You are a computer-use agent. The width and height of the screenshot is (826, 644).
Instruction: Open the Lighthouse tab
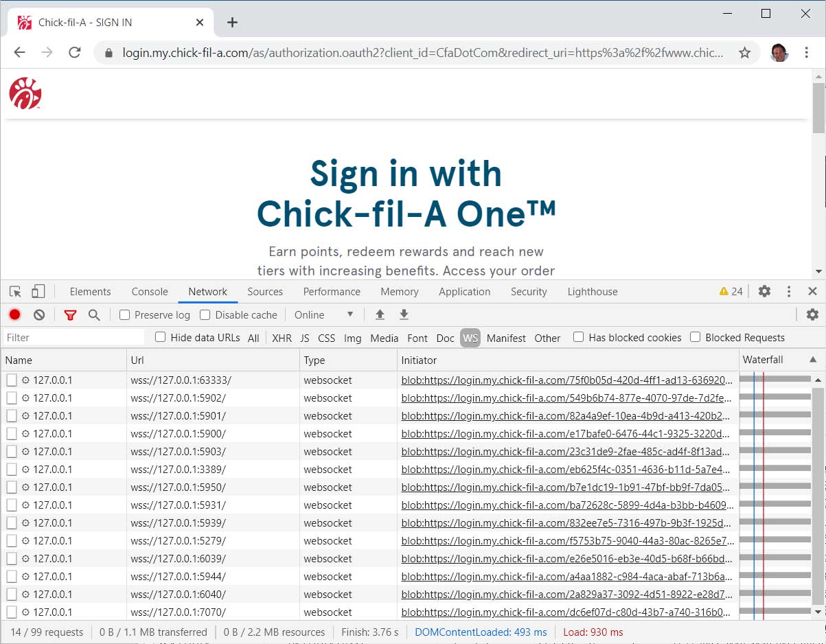[x=593, y=292]
